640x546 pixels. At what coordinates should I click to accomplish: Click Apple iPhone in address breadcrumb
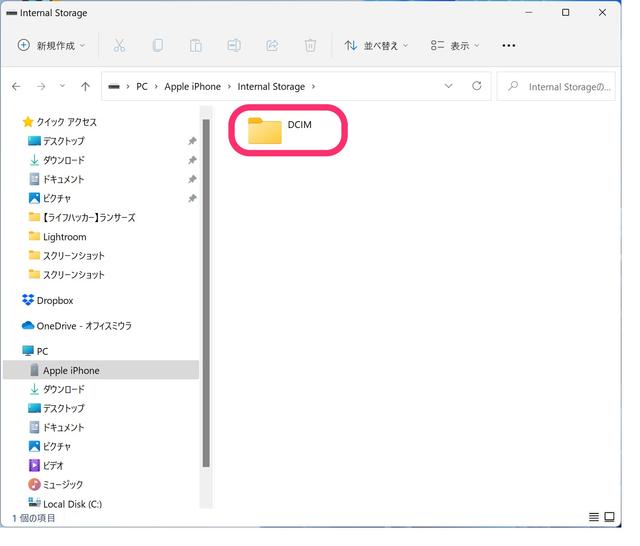point(192,87)
